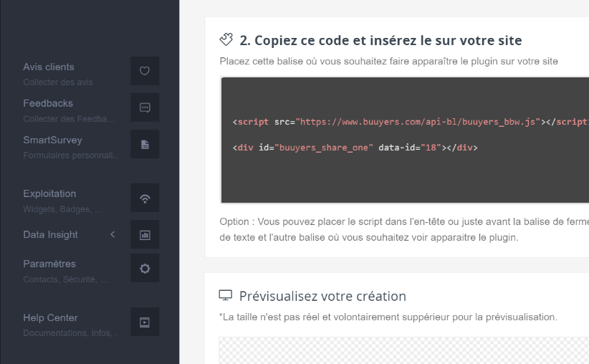Click the div buuyers_share_one code line
Viewport: 589px width, 364px height.
pos(355,148)
